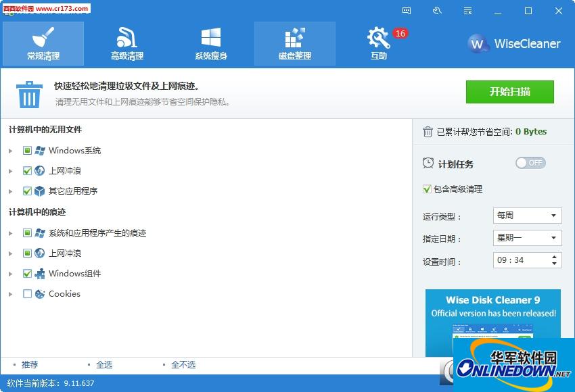Uncheck the Windows组件 checkbox
The width and height of the screenshot is (575, 392).
pyautogui.click(x=27, y=273)
